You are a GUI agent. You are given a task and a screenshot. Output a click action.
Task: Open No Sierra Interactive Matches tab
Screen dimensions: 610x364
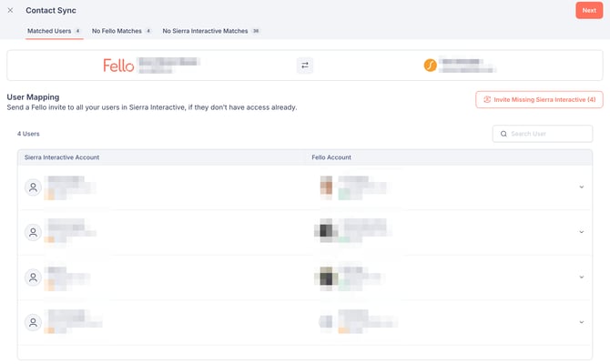211,31
